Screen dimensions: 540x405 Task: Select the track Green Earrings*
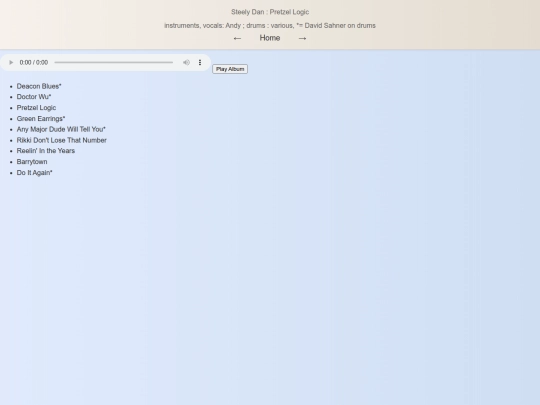point(41,118)
